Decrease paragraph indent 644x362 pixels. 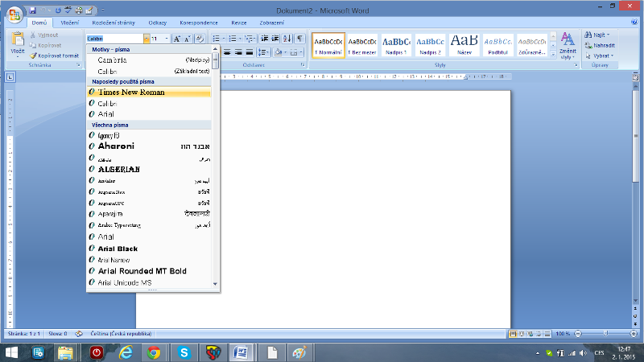pyautogui.click(x=265, y=39)
